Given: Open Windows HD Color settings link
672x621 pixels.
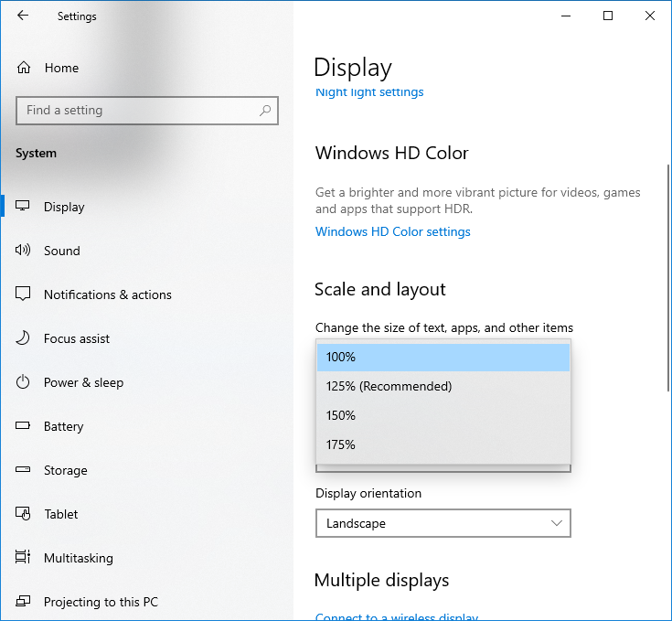Looking at the screenshot, I should point(393,231).
